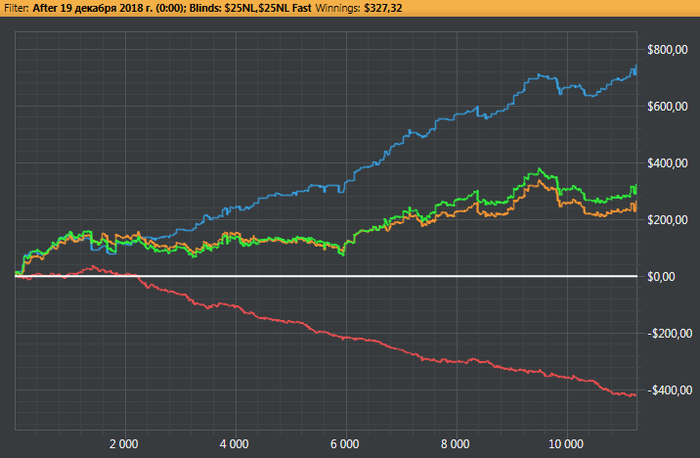Click the 6 000 x-axis label

[345, 444]
